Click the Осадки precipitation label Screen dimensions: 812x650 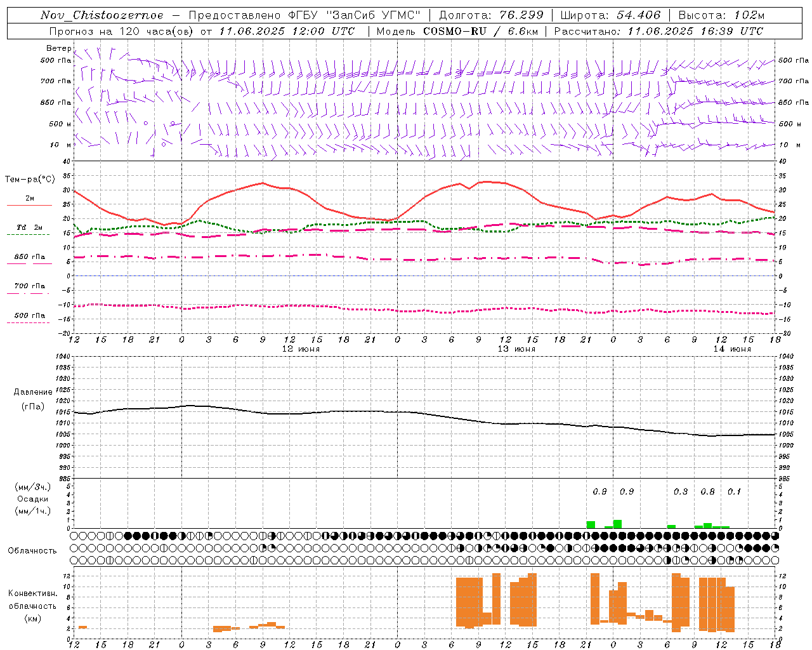tap(33, 499)
